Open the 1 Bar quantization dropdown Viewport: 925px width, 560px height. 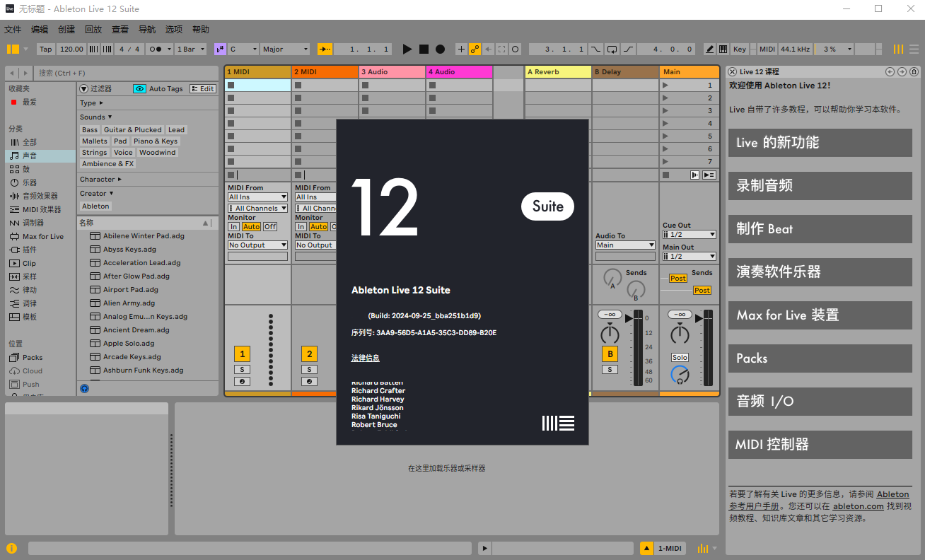191,49
